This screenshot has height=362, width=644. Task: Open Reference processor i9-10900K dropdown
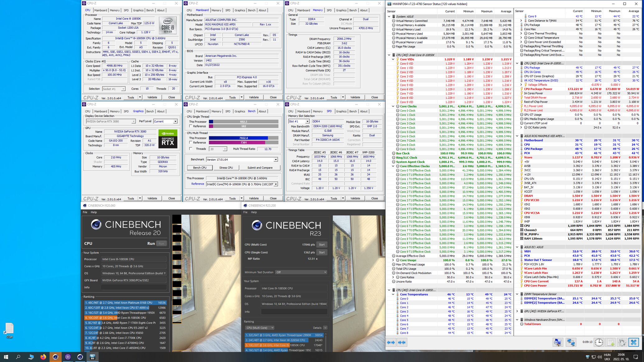[x=242, y=184]
